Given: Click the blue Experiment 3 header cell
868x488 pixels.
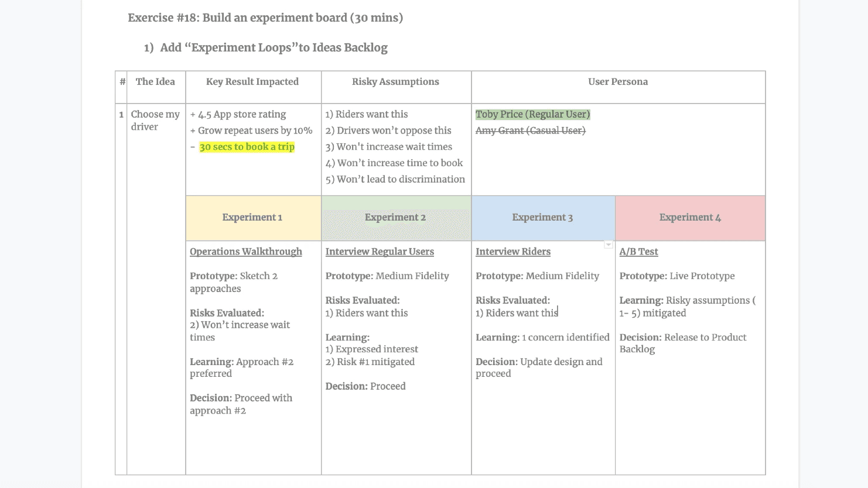Looking at the screenshot, I should (542, 218).
